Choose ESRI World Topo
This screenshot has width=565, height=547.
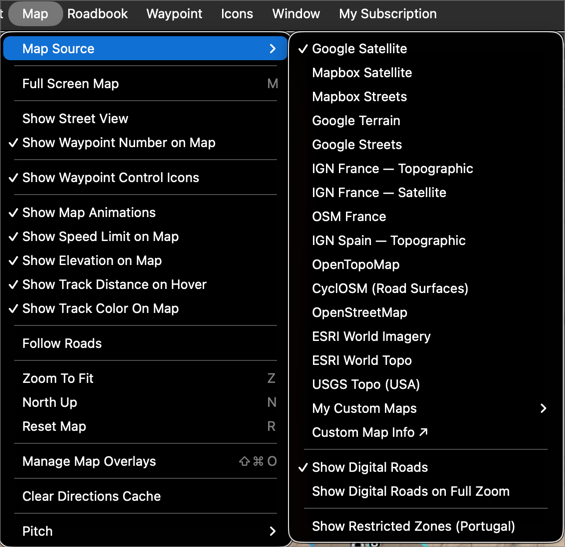tap(426, 360)
